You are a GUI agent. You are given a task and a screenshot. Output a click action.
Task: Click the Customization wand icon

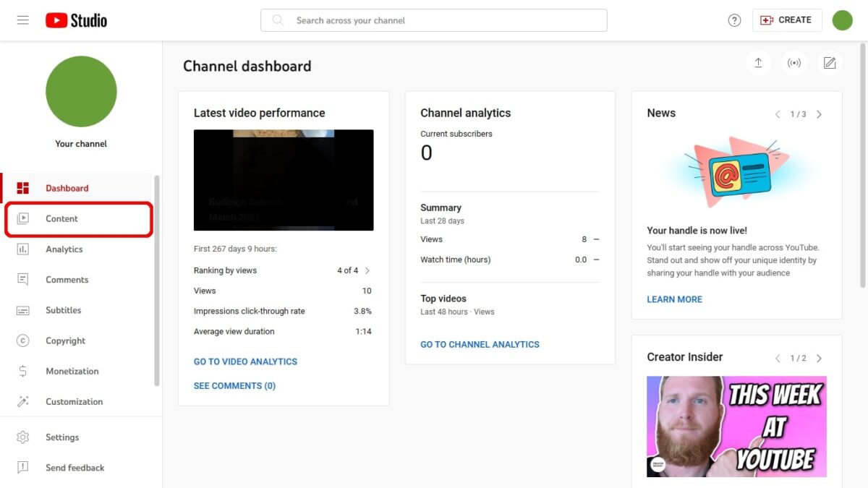[23, 401]
